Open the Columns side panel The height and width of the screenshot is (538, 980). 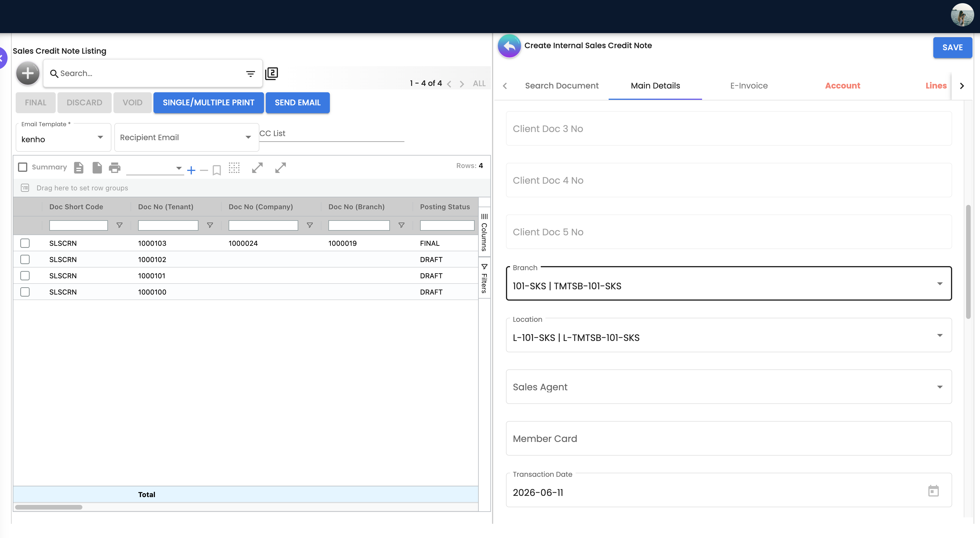coord(484,232)
